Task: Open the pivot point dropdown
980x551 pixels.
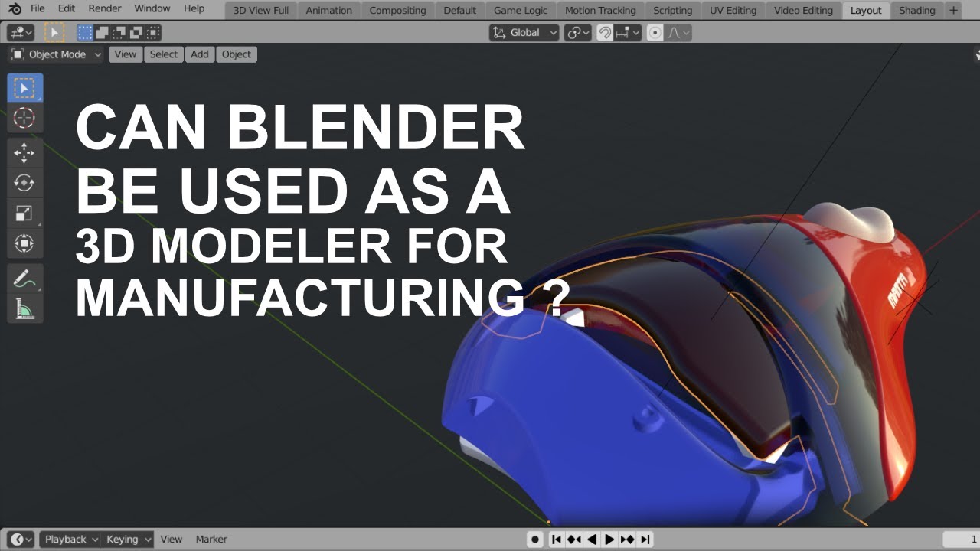Action: [578, 33]
